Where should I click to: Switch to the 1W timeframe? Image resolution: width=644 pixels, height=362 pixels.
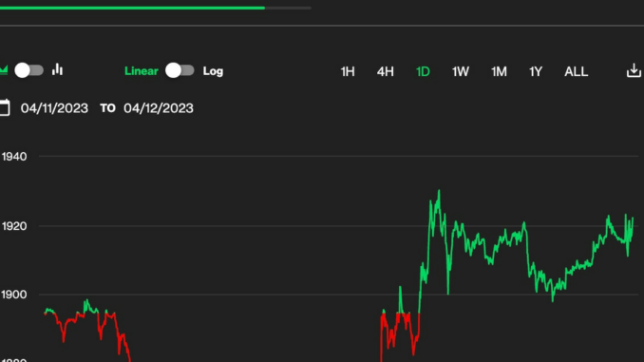[x=461, y=72]
